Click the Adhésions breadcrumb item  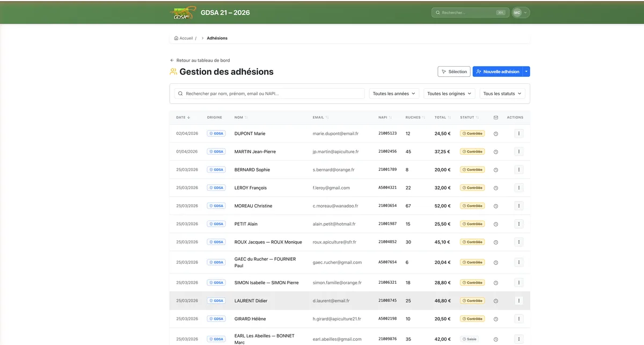(217, 38)
